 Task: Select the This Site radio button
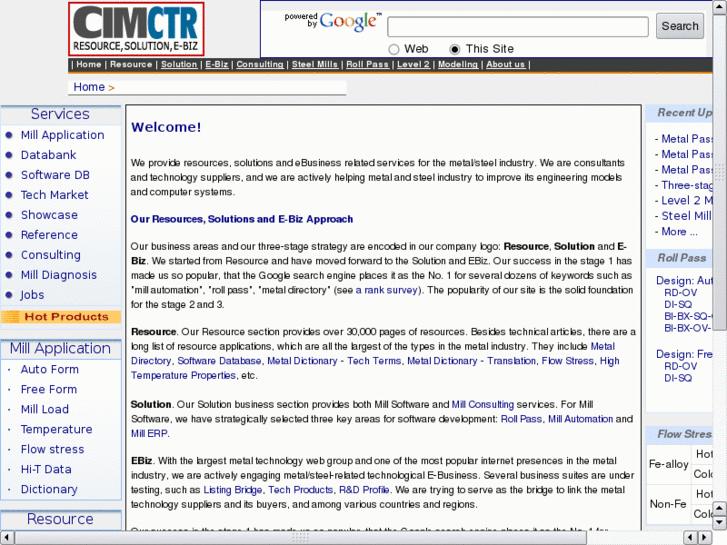tap(455, 49)
